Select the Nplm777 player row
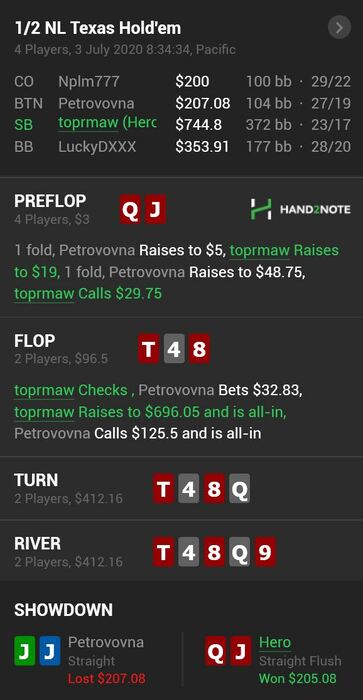Screen dimensions: 363x700 coord(182,82)
